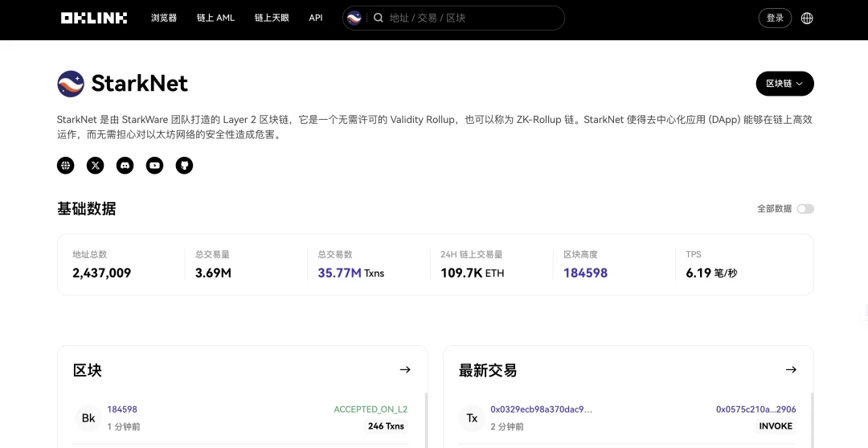Open the chain selector in search bar
This screenshot has height=448, width=868.
(x=354, y=18)
